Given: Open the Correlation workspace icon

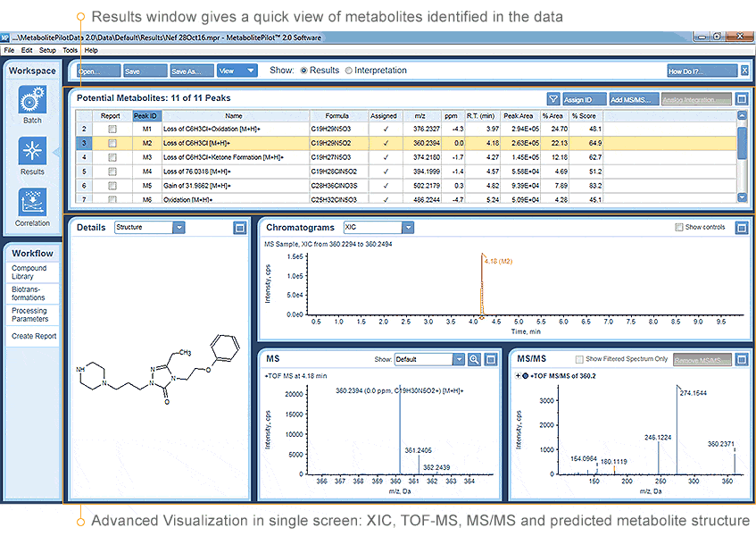Looking at the screenshot, I should (x=33, y=203).
